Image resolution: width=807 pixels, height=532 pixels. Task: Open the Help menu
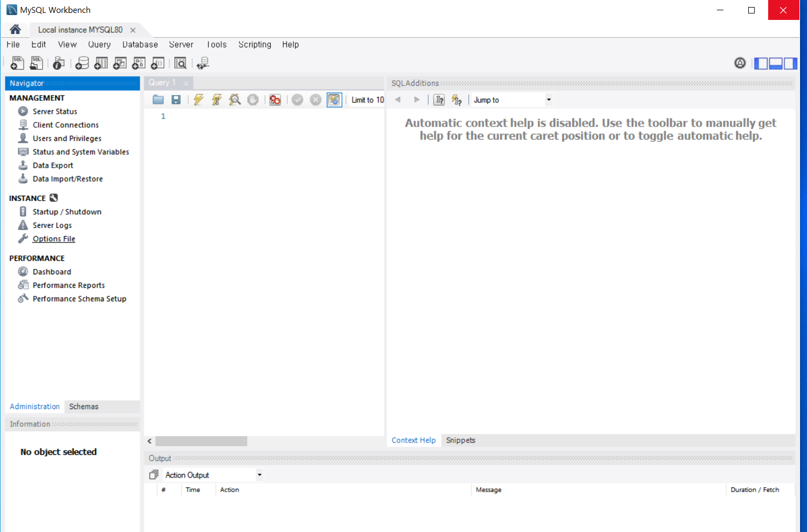pos(290,45)
